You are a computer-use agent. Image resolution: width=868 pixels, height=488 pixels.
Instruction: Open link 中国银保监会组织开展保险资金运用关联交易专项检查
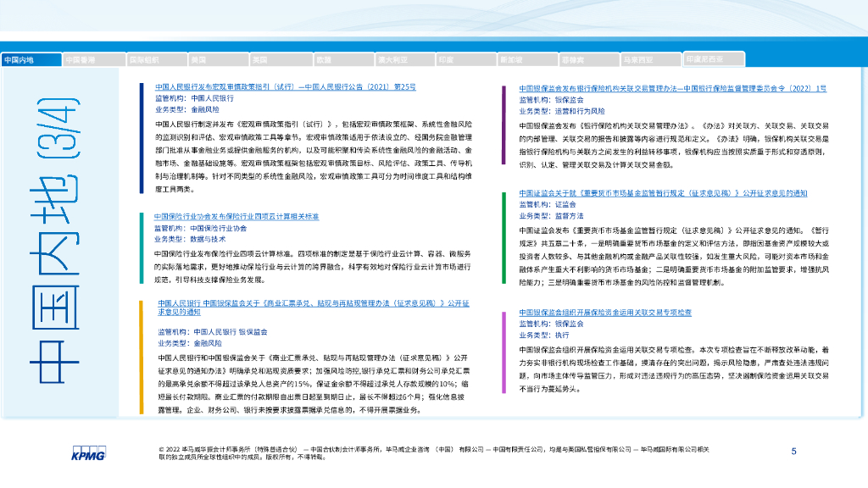[605, 313]
